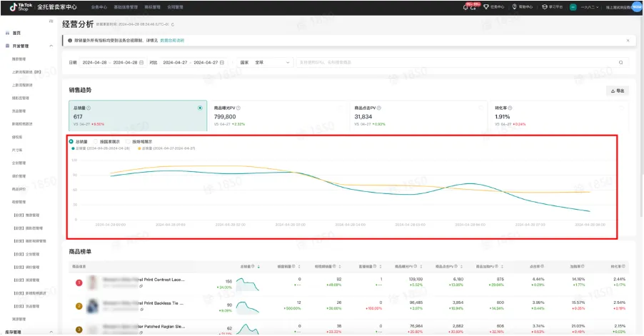Open the trophy 任务中心 icon
The image size is (644, 336).
click(486, 7)
